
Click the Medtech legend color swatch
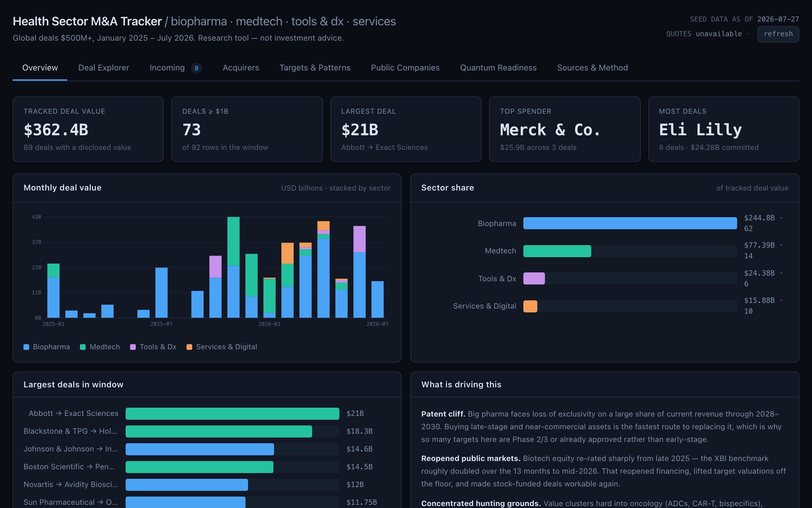click(x=83, y=347)
